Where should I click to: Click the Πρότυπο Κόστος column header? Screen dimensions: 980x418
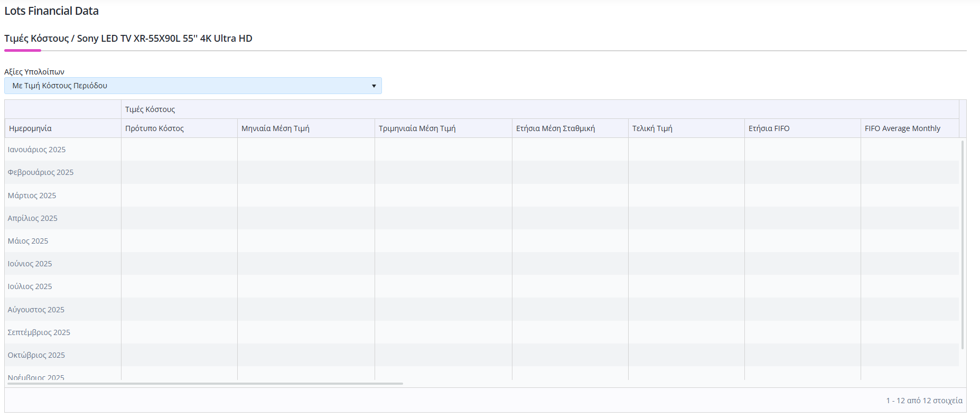point(179,128)
